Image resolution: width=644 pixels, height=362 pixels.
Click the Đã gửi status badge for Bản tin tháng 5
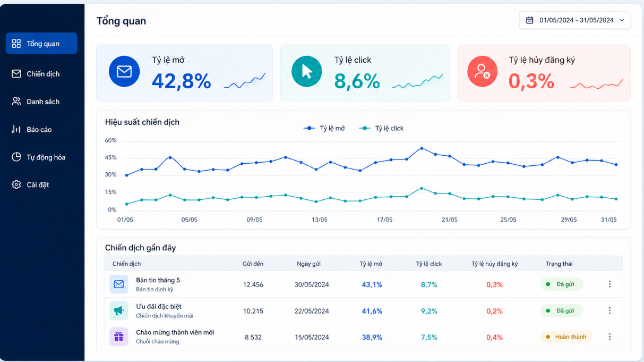coord(561,284)
